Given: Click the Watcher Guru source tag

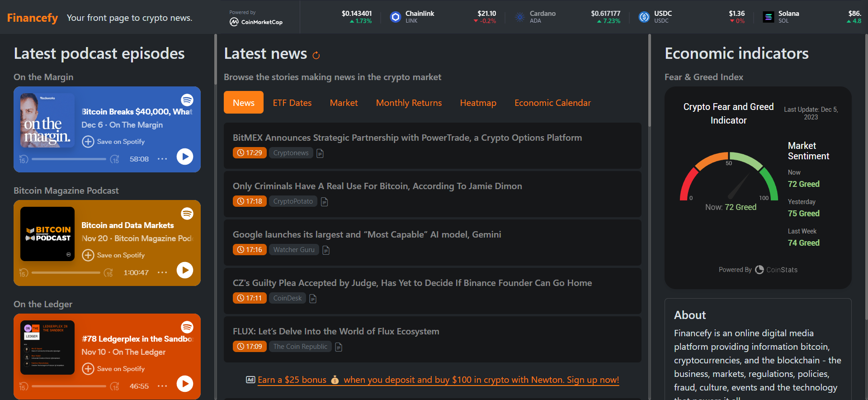Looking at the screenshot, I should [x=294, y=250].
